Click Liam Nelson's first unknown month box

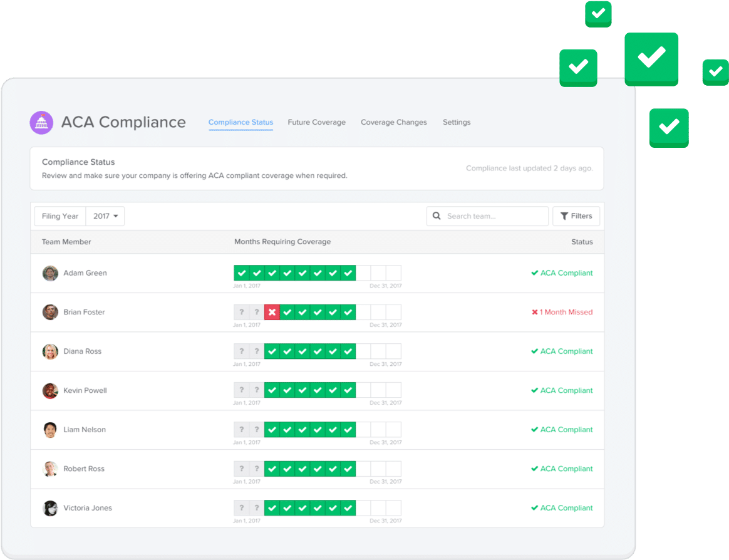point(241,429)
